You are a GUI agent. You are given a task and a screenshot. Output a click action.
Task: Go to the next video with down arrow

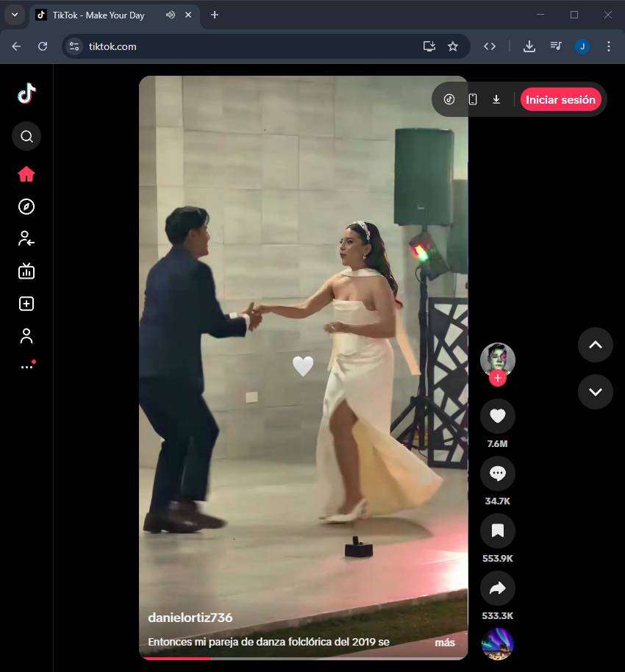(x=595, y=392)
